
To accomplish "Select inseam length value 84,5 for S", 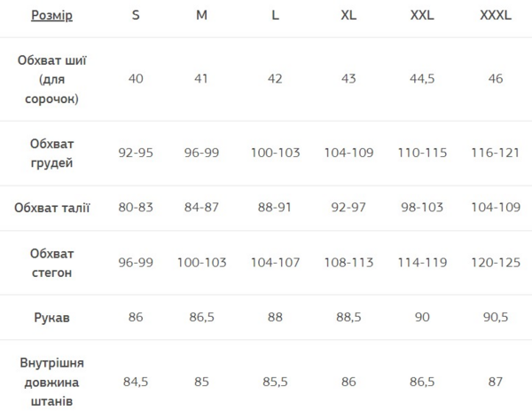I will 136,382.
